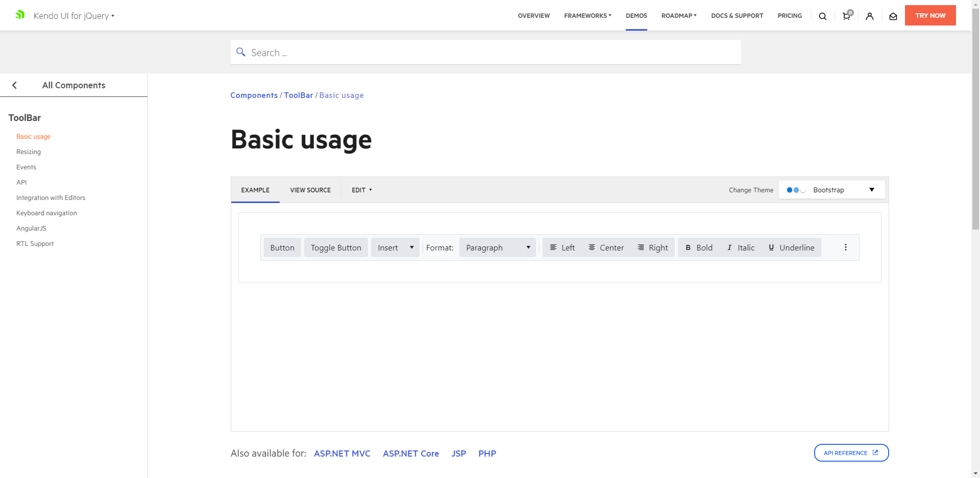Open DEMOS in the top navigation
980x478 pixels.
(x=636, y=16)
